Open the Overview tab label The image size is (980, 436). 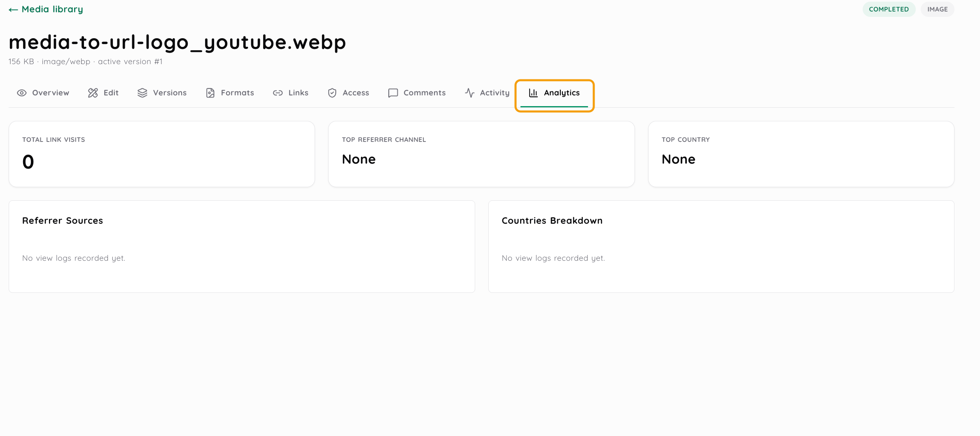click(x=51, y=93)
